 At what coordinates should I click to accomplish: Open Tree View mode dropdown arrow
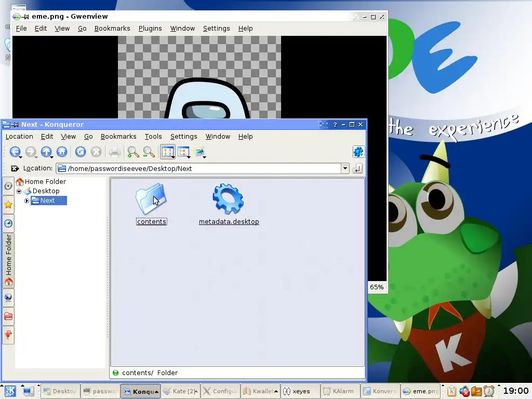[x=189, y=157]
